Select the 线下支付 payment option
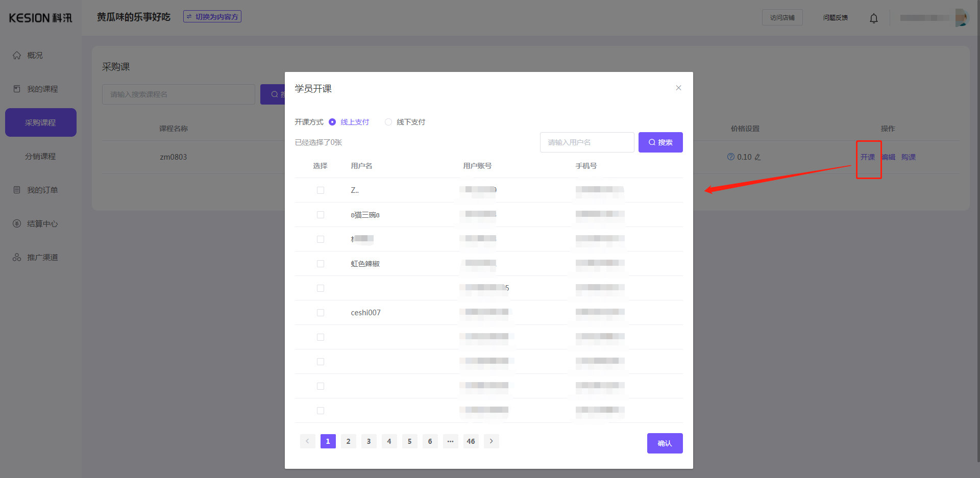Screen dimensions: 980x478 (388, 122)
